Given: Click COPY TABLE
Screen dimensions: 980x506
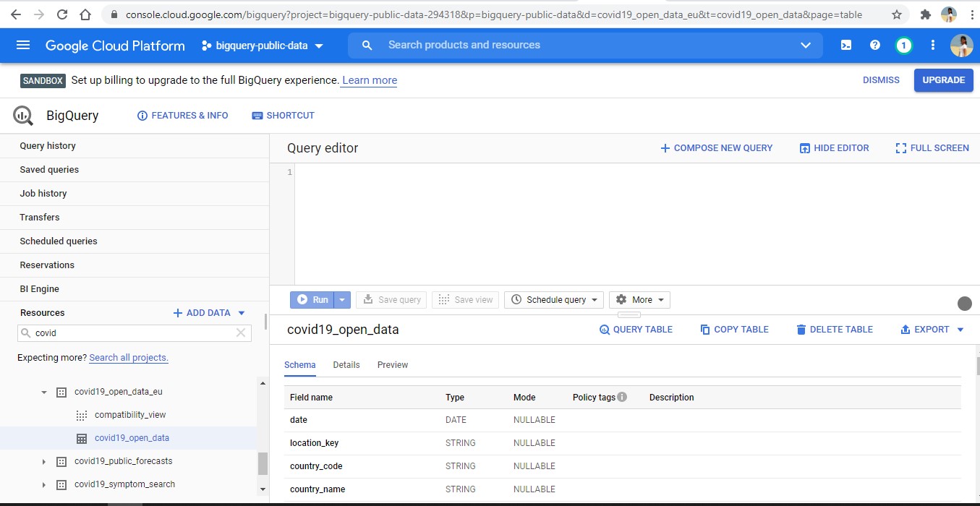Looking at the screenshot, I should tap(735, 330).
